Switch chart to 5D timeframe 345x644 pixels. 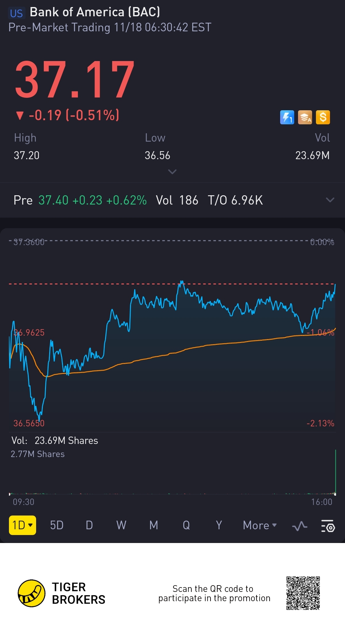(x=57, y=525)
